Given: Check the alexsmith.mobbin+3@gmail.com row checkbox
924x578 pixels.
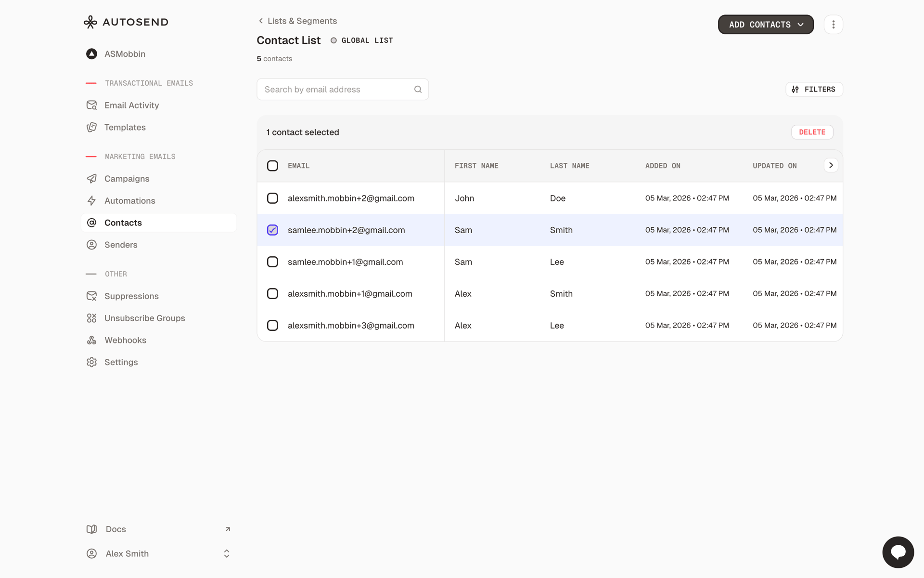Looking at the screenshot, I should coord(272,325).
